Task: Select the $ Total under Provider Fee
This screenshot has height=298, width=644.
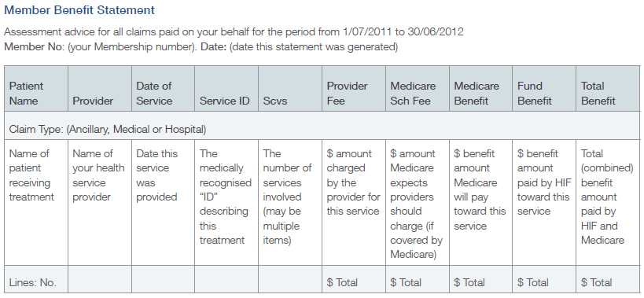Action: click(354, 279)
